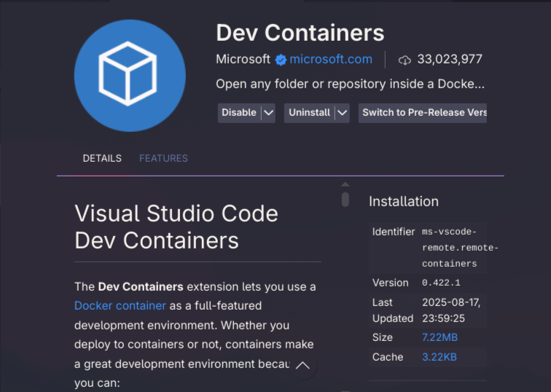Click the Version label

[x=391, y=283]
